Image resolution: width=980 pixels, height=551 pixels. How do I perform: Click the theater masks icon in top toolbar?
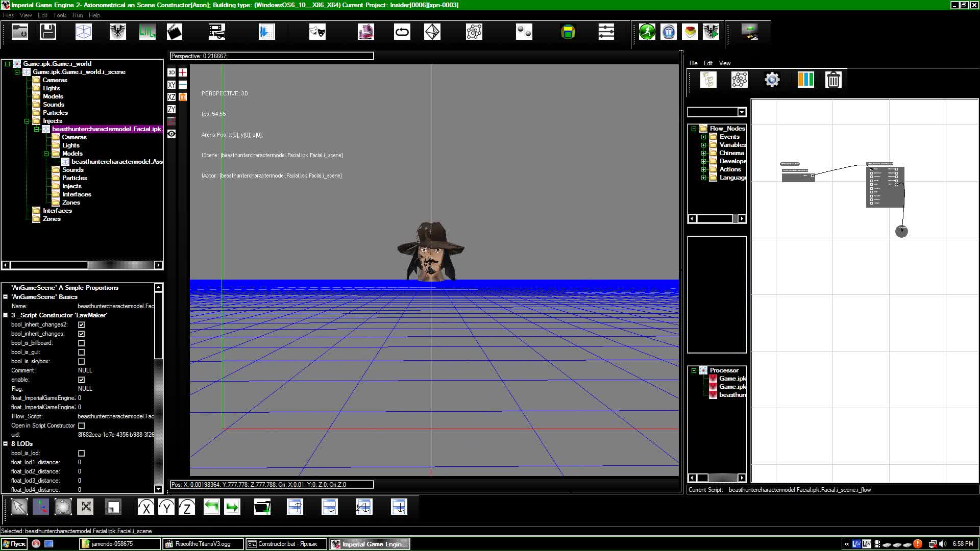click(316, 31)
